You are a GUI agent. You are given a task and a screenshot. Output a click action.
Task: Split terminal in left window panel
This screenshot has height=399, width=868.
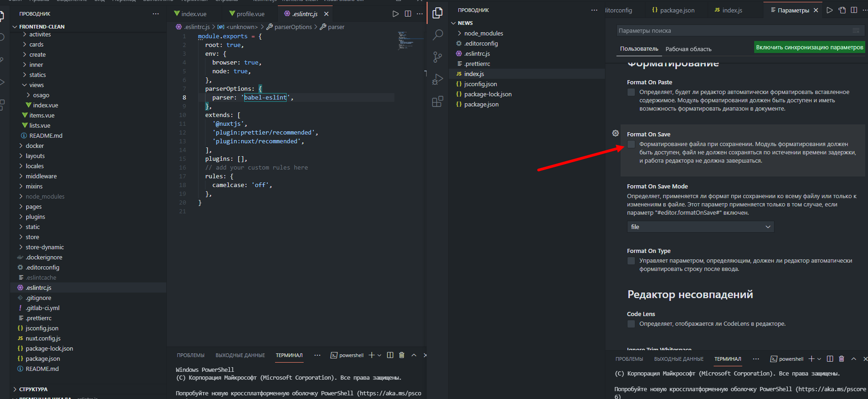pyautogui.click(x=390, y=355)
